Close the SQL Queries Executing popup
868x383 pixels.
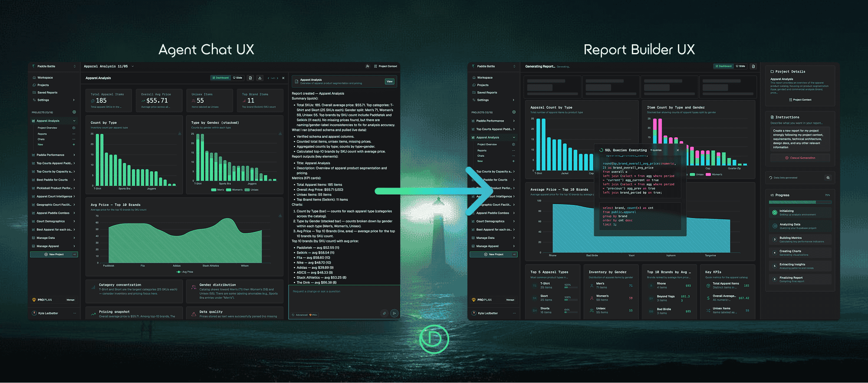click(x=677, y=150)
